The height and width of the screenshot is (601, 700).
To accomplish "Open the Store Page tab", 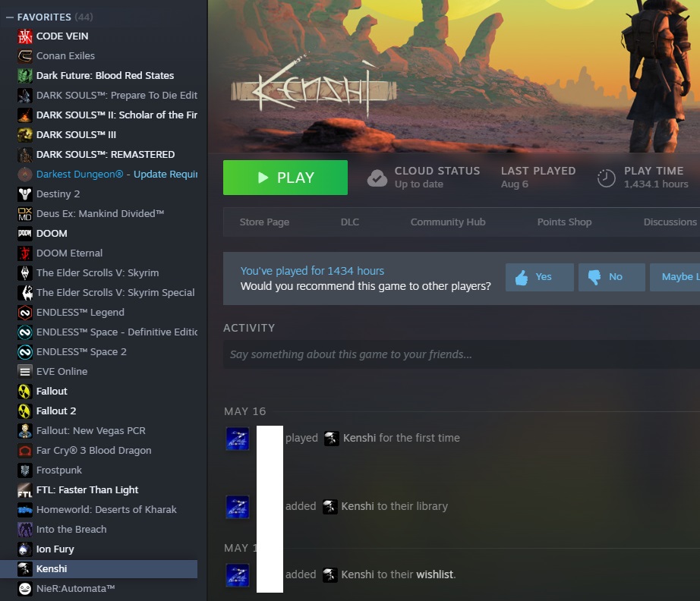I will (264, 222).
